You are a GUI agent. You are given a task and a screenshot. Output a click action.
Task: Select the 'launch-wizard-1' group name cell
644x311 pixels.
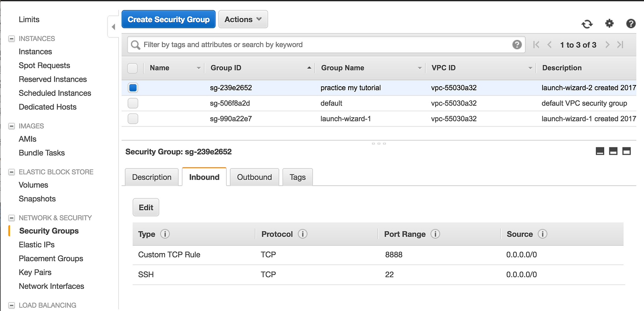(x=346, y=119)
